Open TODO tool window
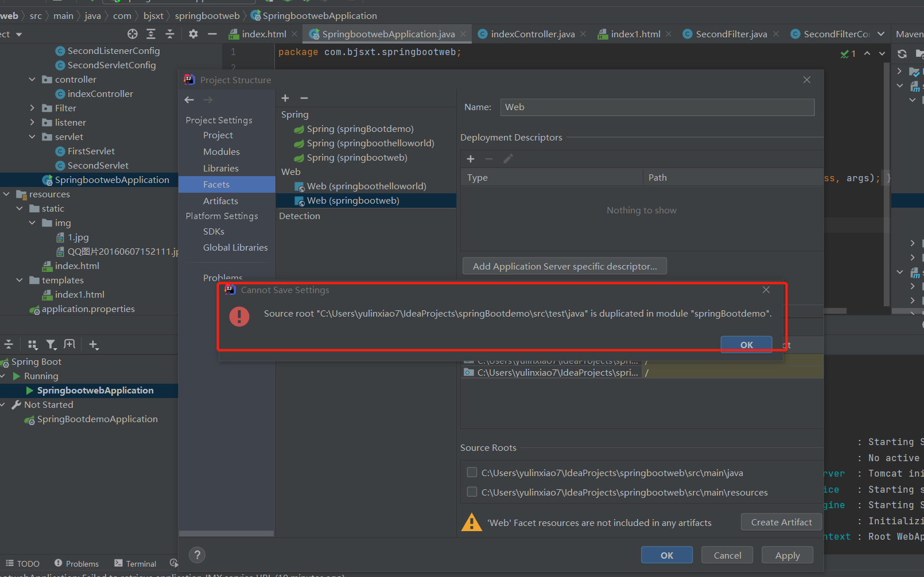The height and width of the screenshot is (577, 924). click(x=22, y=564)
